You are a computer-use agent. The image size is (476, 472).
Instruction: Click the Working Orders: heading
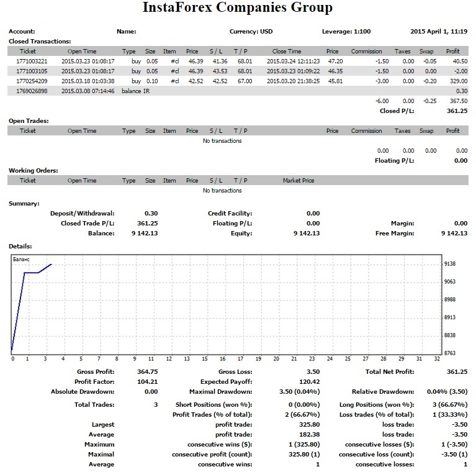tap(34, 170)
